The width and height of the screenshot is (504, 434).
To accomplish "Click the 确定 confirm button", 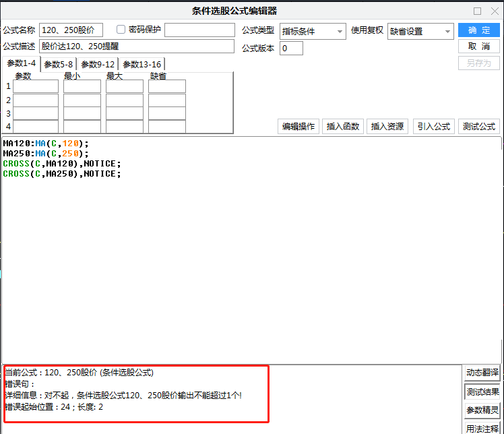I will (478, 30).
